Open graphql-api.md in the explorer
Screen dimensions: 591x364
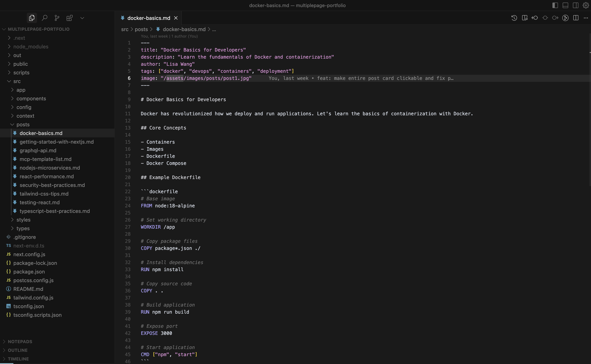tap(38, 151)
